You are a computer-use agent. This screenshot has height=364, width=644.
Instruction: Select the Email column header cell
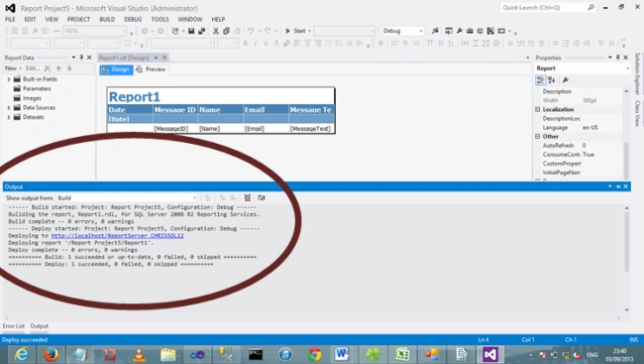click(266, 110)
